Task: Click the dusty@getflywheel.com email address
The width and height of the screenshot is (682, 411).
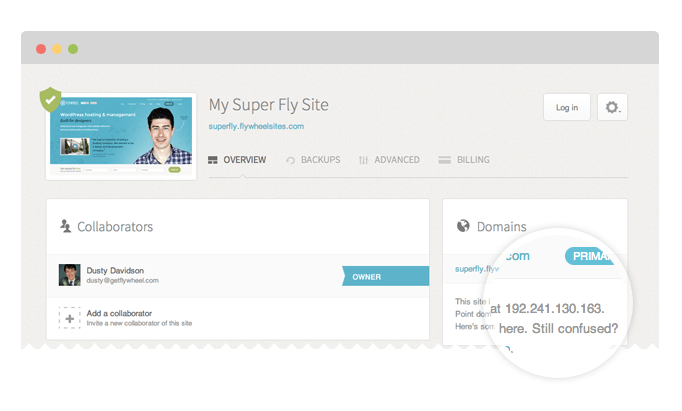Action: click(x=123, y=281)
